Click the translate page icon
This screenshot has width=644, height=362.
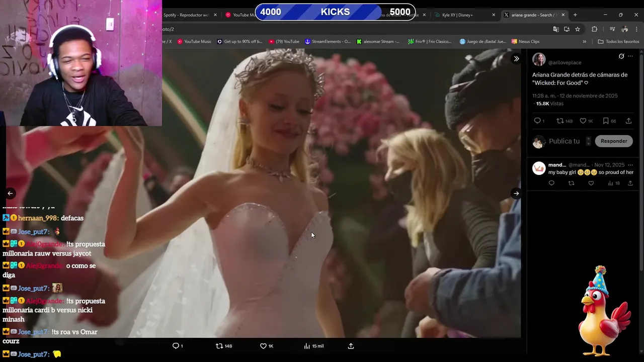[x=556, y=29]
